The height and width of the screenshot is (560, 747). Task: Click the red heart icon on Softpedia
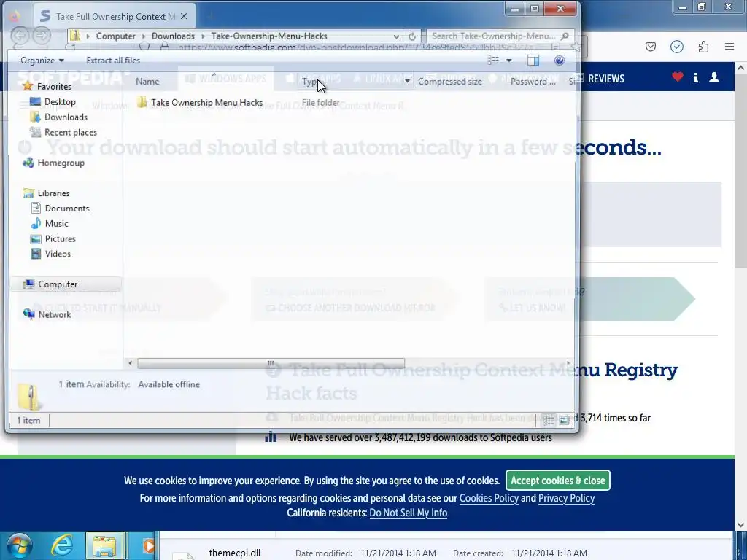(x=678, y=77)
